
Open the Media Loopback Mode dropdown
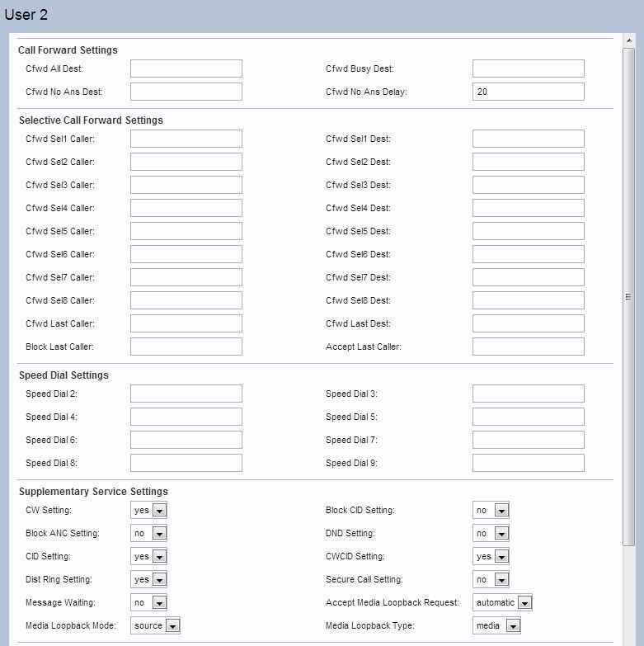pos(155,626)
